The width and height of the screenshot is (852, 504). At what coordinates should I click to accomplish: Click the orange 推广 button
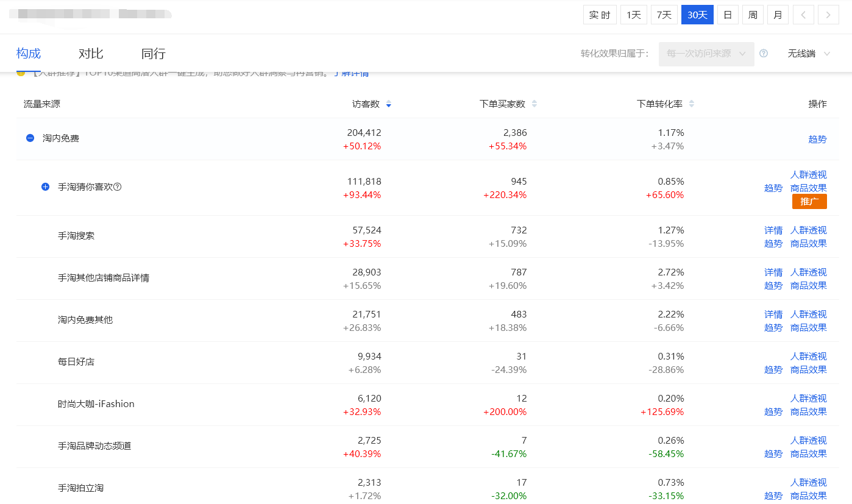pos(809,201)
